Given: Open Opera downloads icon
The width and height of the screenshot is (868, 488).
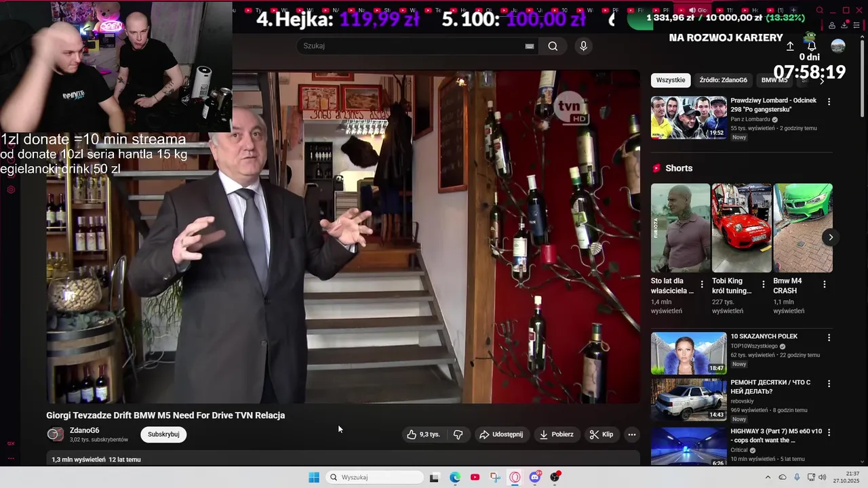Looking at the screenshot, I should pyautogui.click(x=844, y=25).
